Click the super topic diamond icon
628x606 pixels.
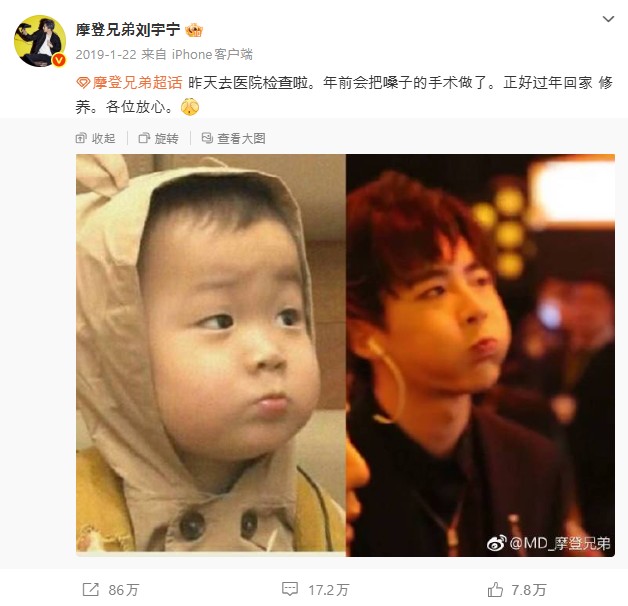83,83
